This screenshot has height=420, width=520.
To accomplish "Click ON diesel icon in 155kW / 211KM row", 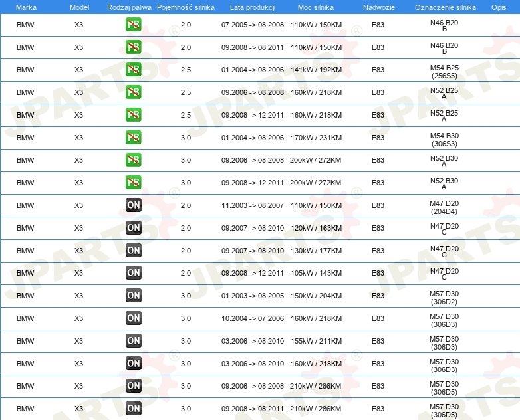I will point(134,340).
